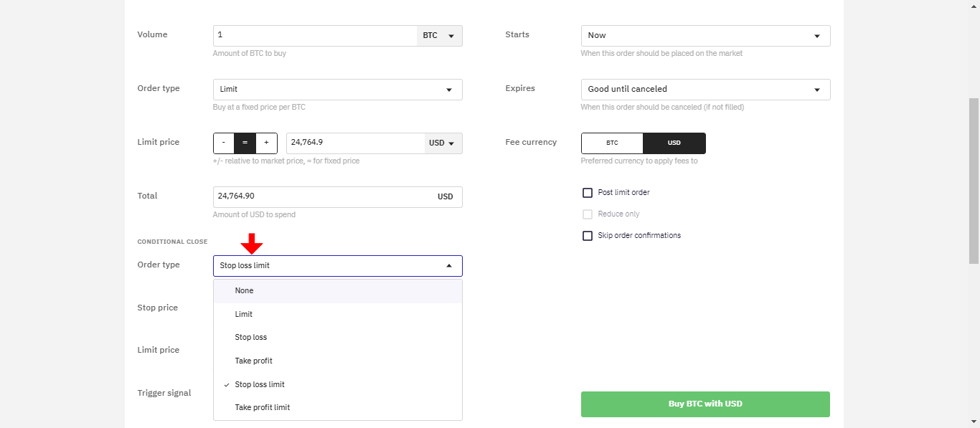Viewport: 980px width, 428px height.
Task: Expand the Starts Now dropdown
Action: 705,36
